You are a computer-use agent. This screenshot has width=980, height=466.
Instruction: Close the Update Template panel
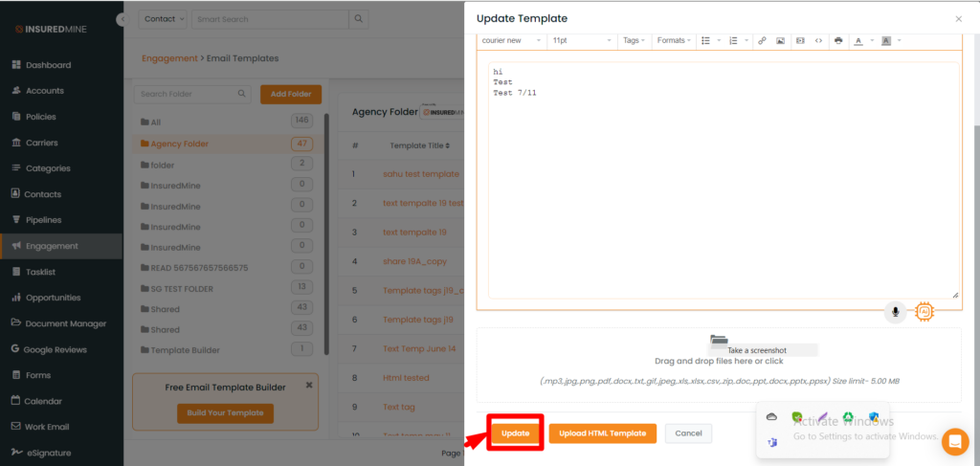(959, 19)
